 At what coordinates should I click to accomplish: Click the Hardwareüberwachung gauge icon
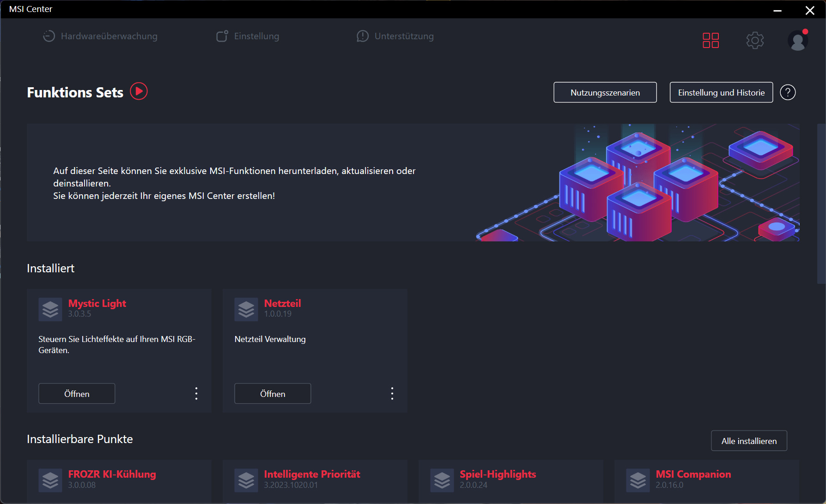click(x=49, y=36)
